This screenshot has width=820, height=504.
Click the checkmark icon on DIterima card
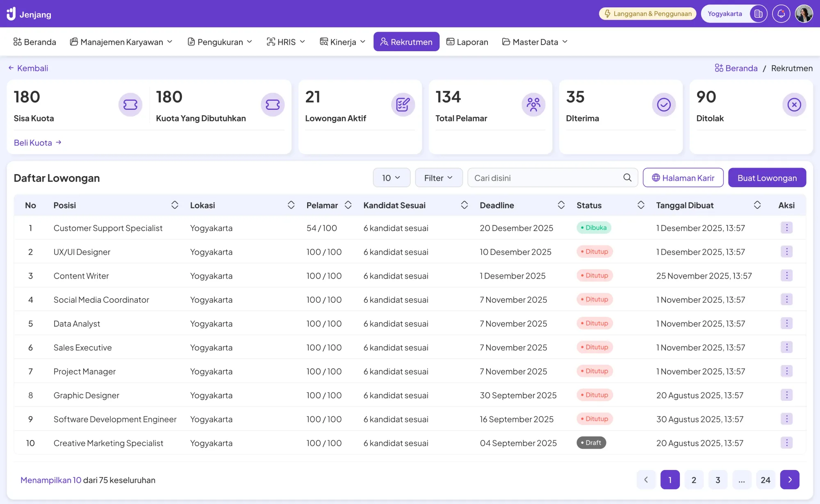pos(664,104)
